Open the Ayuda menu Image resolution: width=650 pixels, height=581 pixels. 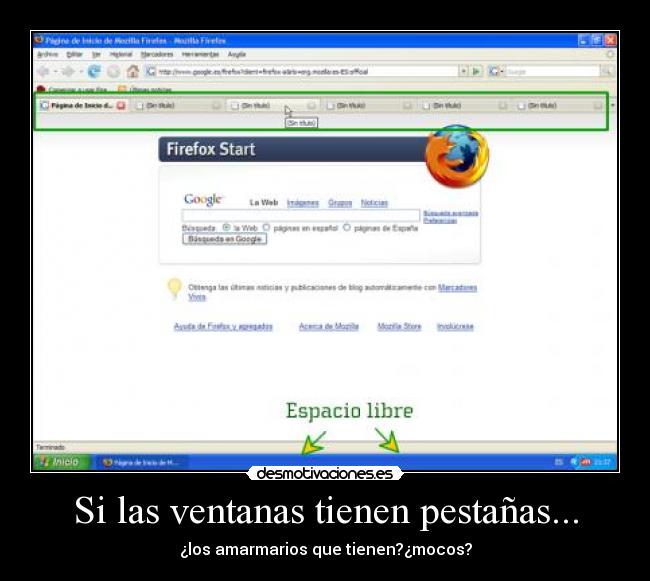237,54
